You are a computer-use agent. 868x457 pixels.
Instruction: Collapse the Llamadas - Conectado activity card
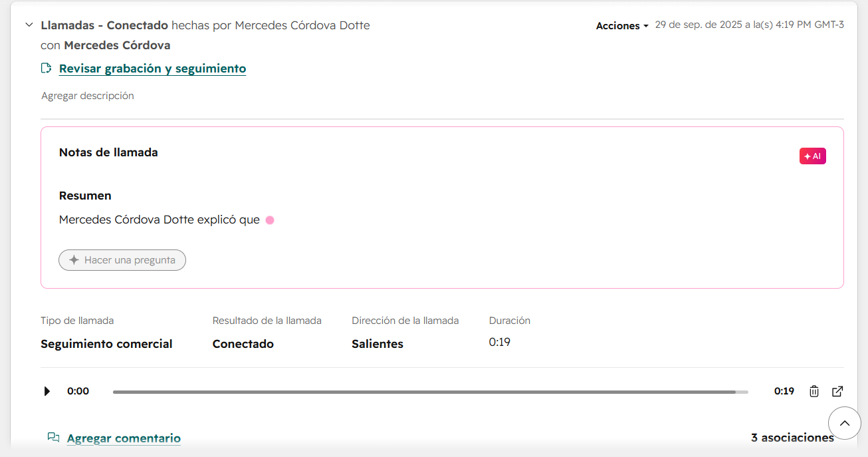[29, 25]
